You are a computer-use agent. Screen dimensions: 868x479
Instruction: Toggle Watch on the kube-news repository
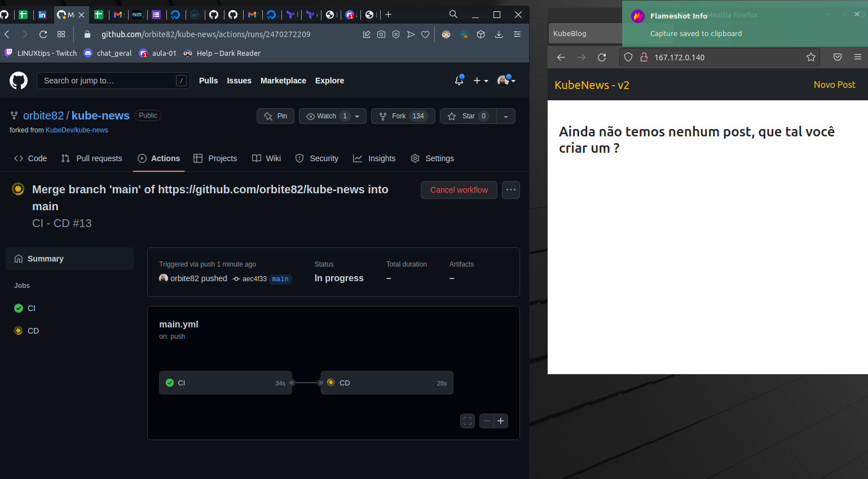coord(333,116)
